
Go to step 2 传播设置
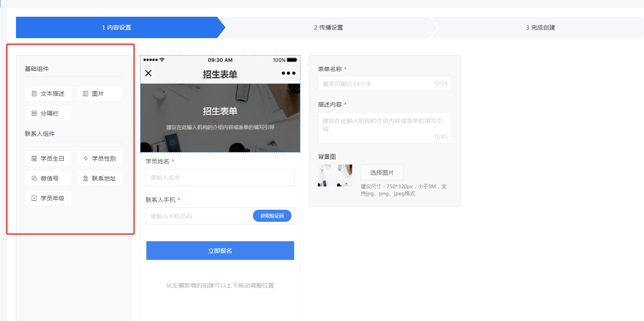coord(328,27)
